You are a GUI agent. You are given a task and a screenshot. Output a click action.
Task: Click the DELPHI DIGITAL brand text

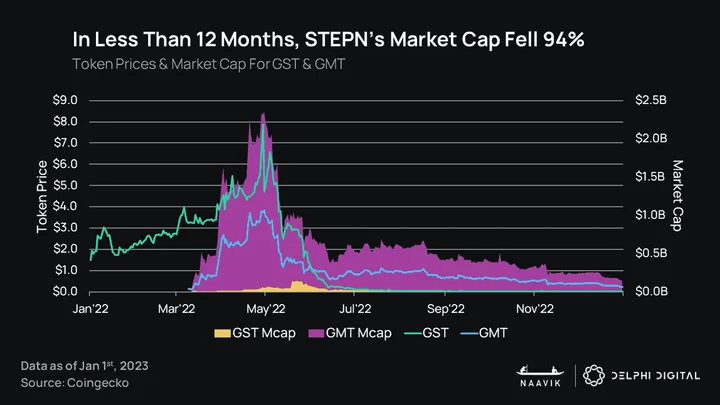(x=656, y=376)
